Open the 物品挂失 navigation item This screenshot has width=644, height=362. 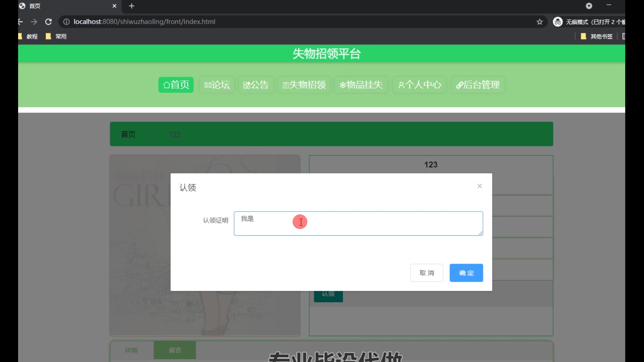(x=361, y=85)
